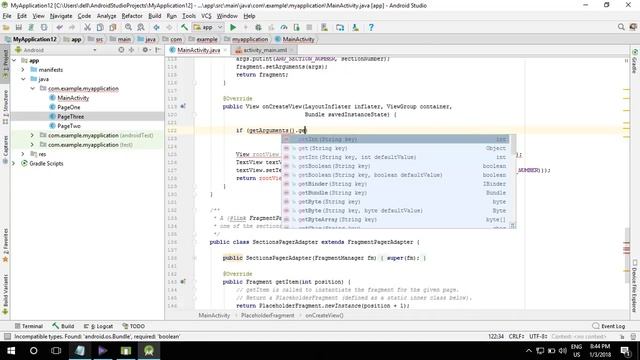Click the Undo arrow in toolbar
Viewport: 640px width, 360px height.
point(60,27)
